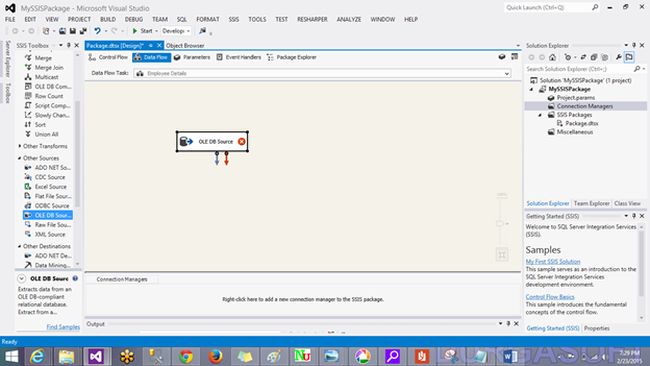Switch to Event Handlers tab
Viewport: 650px width, 366px height.
pyautogui.click(x=239, y=57)
